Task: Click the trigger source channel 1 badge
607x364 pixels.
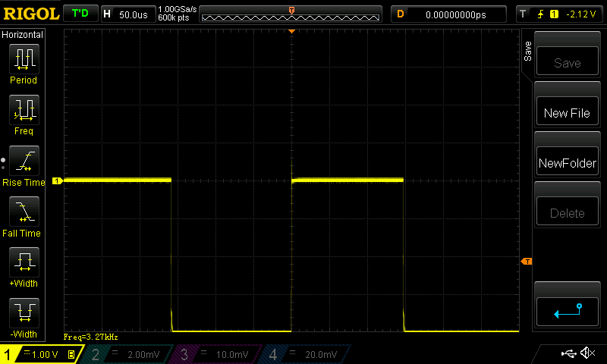Action: pos(554,14)
